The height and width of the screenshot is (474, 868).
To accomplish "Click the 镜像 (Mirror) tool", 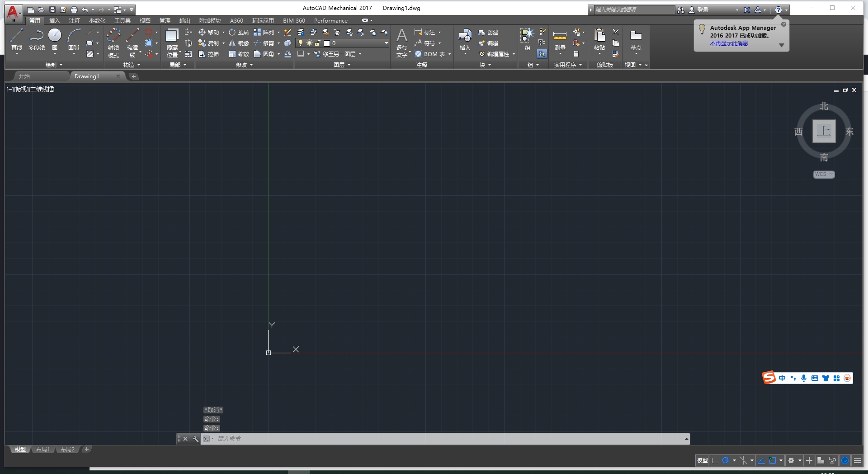I will tap(239, 43).
